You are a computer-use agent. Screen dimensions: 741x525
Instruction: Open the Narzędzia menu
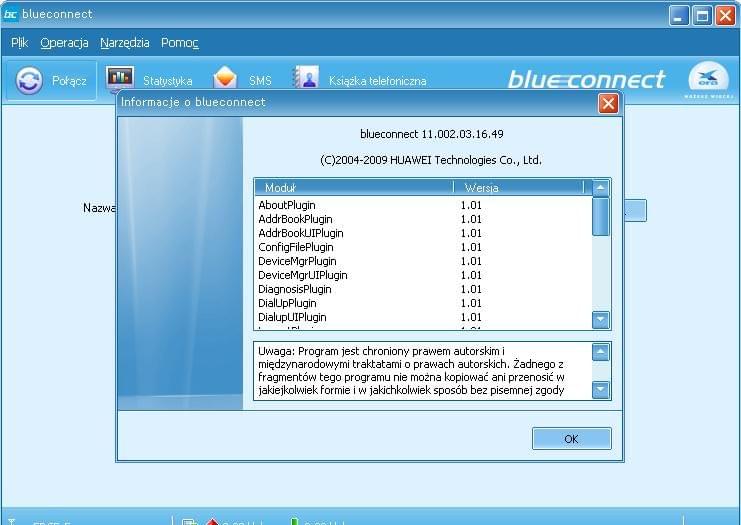tap(125, 43)
